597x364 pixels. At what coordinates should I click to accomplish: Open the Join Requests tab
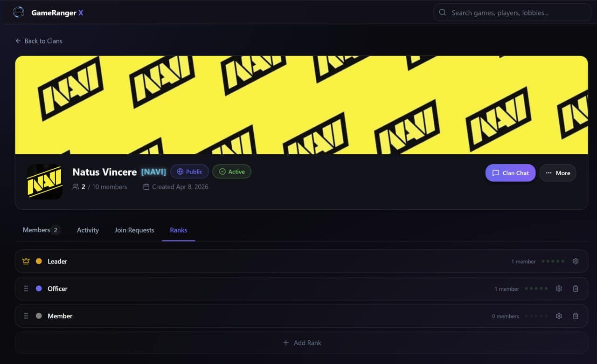coord(134,230)
